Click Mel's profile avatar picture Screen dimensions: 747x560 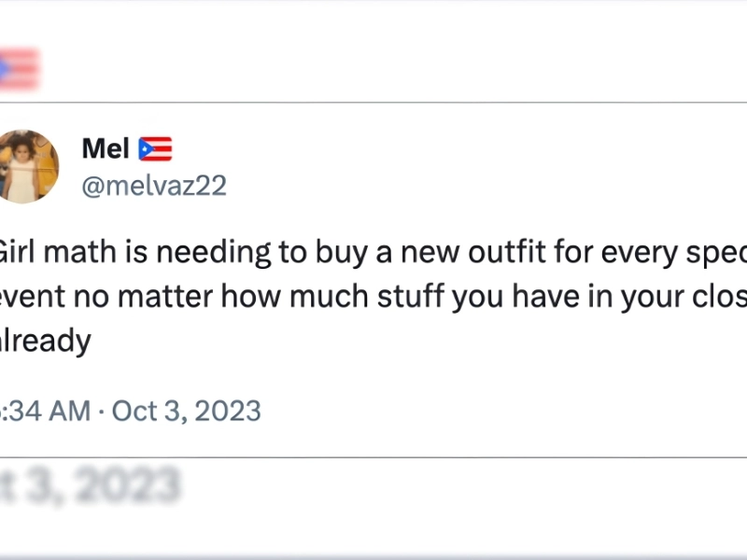click(x=28, y=166)
